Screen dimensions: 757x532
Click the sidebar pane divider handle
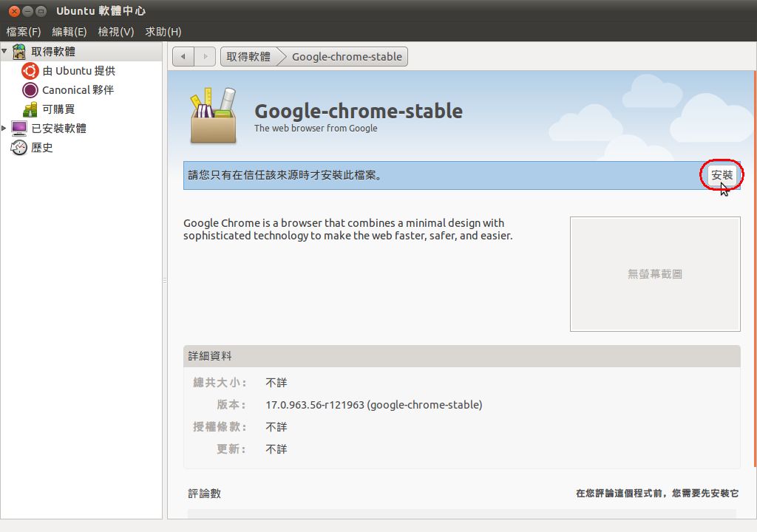pos(165,280)
